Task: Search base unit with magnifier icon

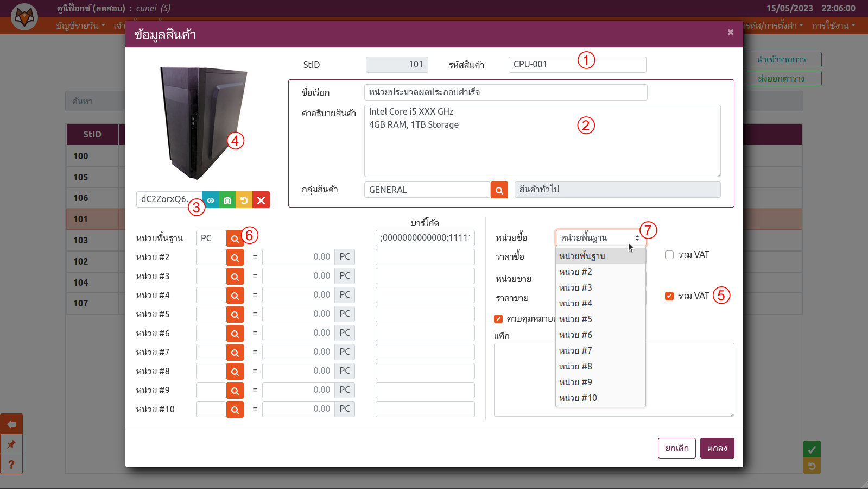Action: click(x=235, y=239)
